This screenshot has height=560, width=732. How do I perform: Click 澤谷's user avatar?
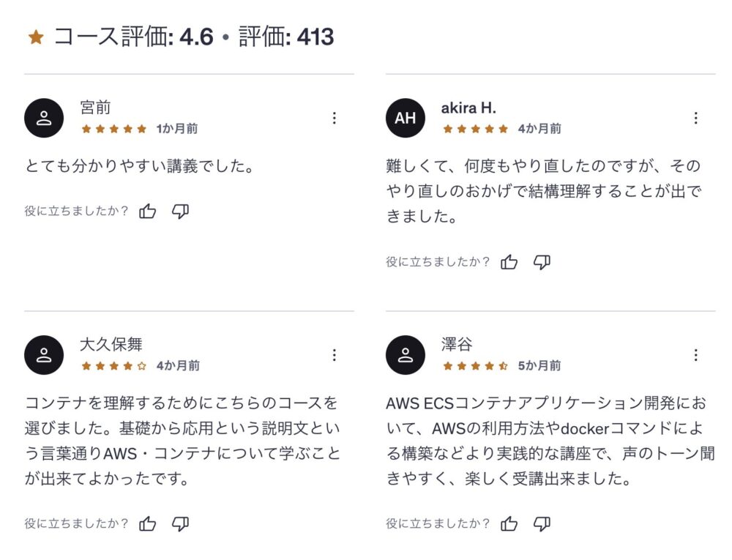(x=405, y=355)
